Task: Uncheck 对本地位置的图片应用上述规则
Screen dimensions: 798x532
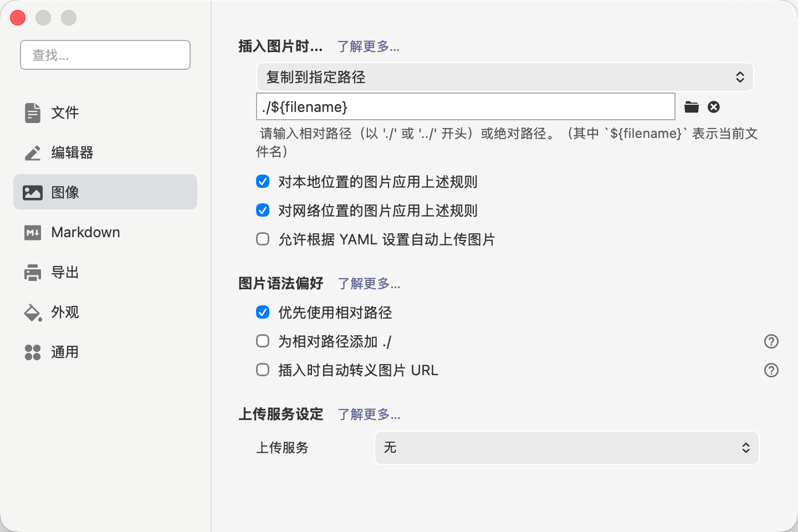Action: [x=263, y=182]
